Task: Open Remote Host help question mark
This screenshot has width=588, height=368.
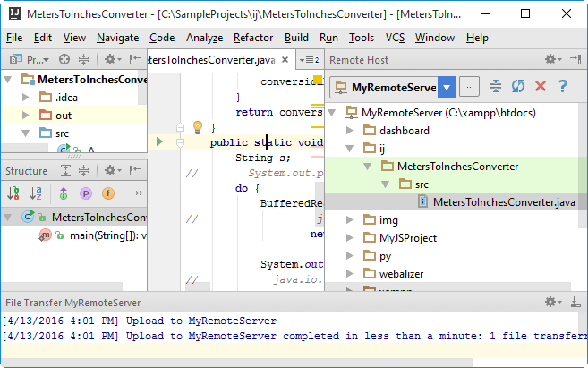Action: 563,86
